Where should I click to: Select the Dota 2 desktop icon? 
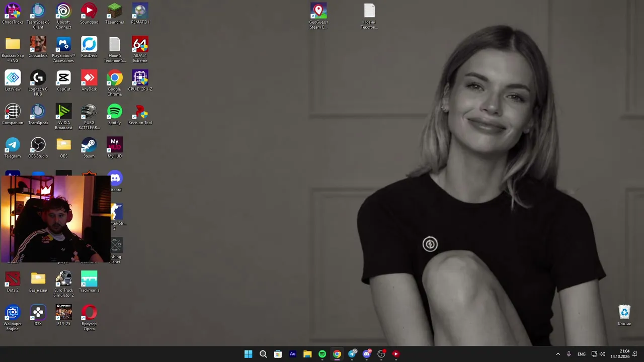tap(13, 282)
